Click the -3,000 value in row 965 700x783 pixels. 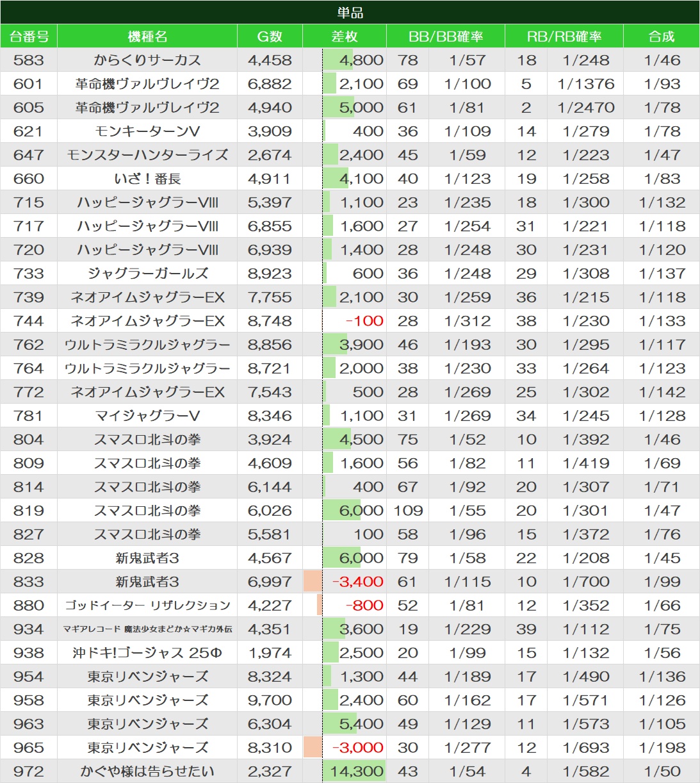(x=357, y=748)
